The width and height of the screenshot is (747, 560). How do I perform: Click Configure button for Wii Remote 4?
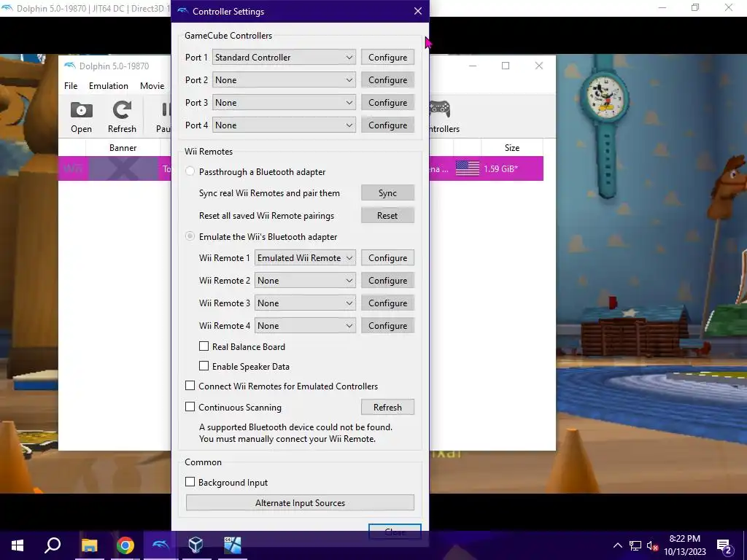(x=388, y=326)
